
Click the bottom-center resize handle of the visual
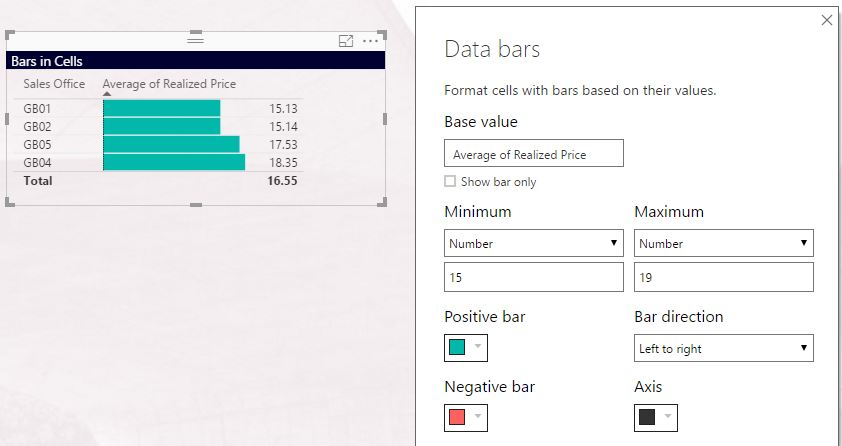point(196,204)
